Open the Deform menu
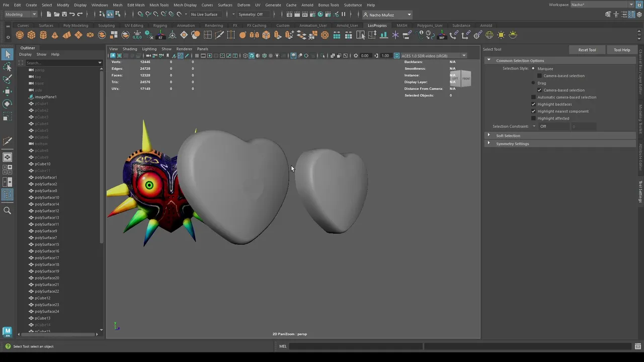Image resolution: width=644 pixels, height=362 pixels. [244, 5]
